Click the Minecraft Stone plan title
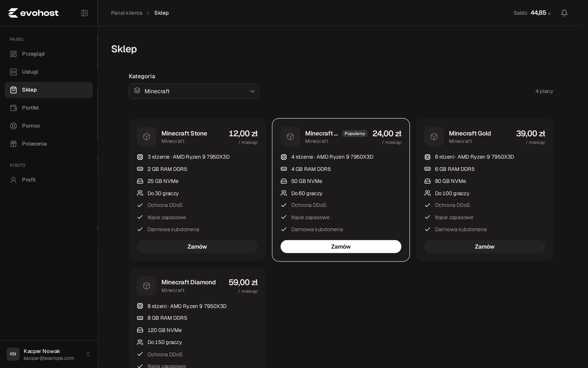 pos(184,133)
